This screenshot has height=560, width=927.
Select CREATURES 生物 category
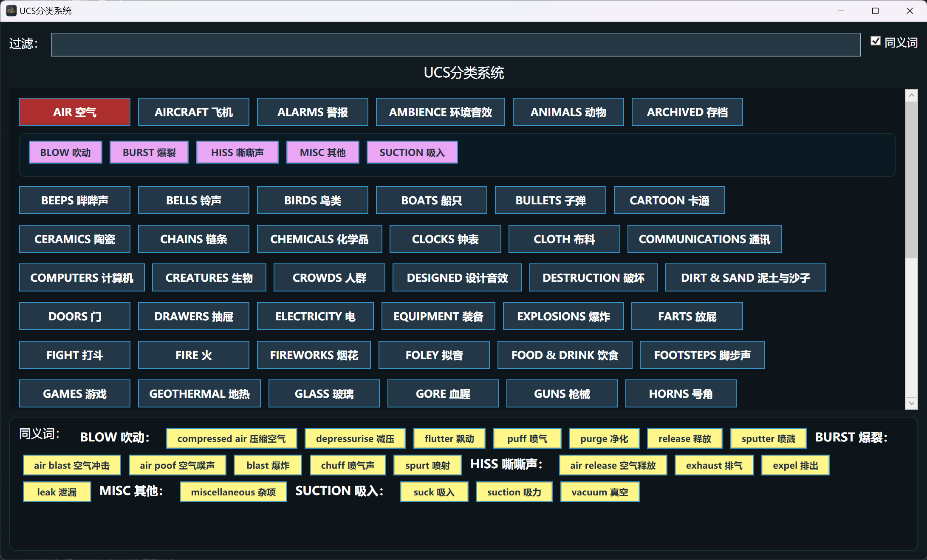pos(209,277)
